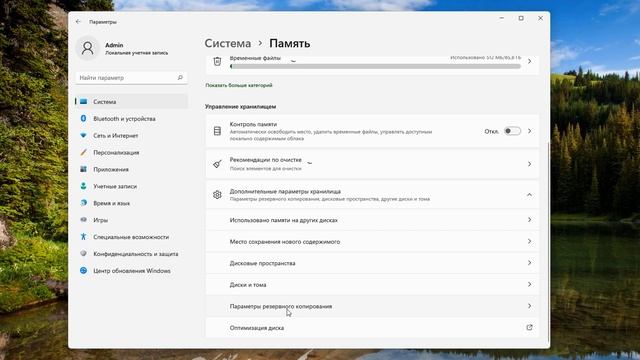Click the external link icon for Оптимизация диска
Viewport: 640px width, 360px height.
(x=529, y=327)
